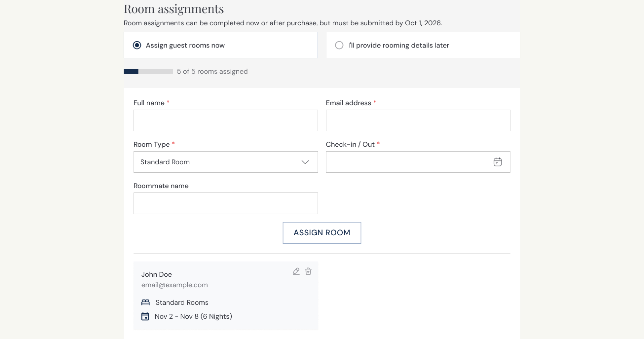Screen dimensions: 644x339
Task: Click the Check-in / Out date field
Action: pos(418,162)
